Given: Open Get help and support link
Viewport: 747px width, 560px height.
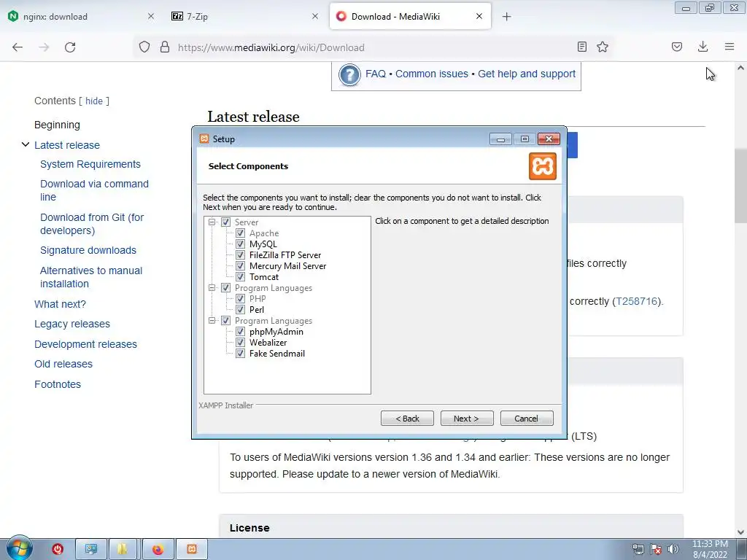Looking at the screenshot, I should [527, 74].
